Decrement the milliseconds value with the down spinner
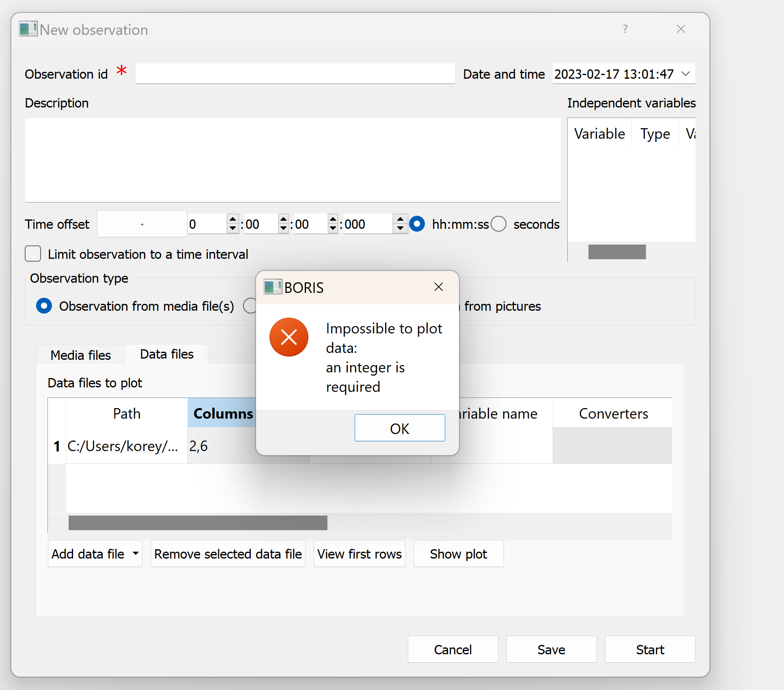Screen dimensions: 784x690 pyautogui.click(x=400, y=228)
